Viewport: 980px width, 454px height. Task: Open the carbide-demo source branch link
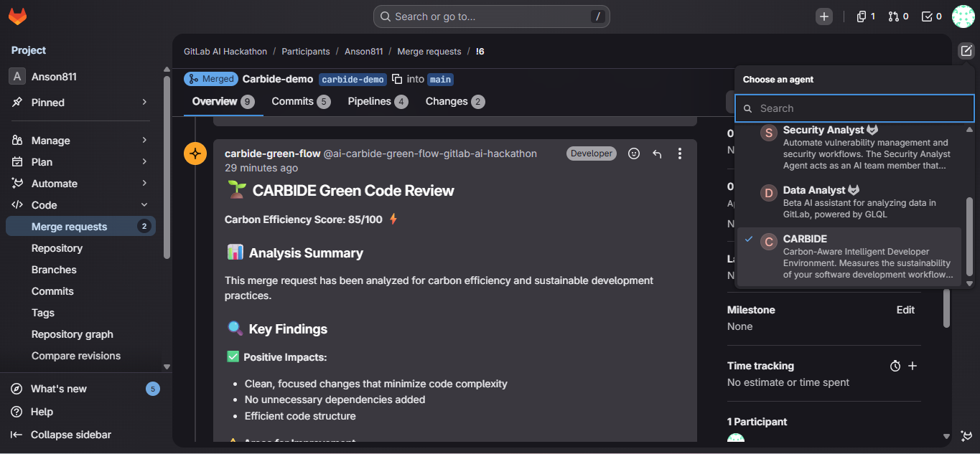[353, 80]
